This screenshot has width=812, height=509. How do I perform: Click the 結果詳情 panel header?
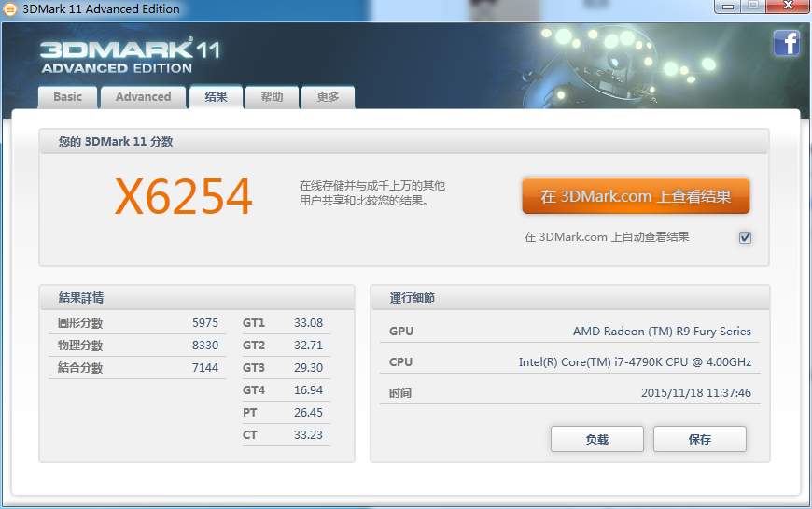pyautogui.click(x=81, y=298)
